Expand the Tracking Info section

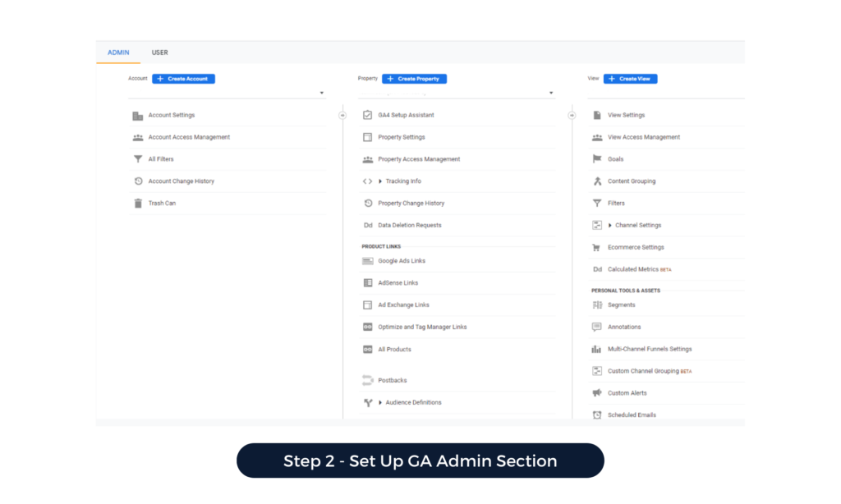pyautogui.click(x=380, y=181)
